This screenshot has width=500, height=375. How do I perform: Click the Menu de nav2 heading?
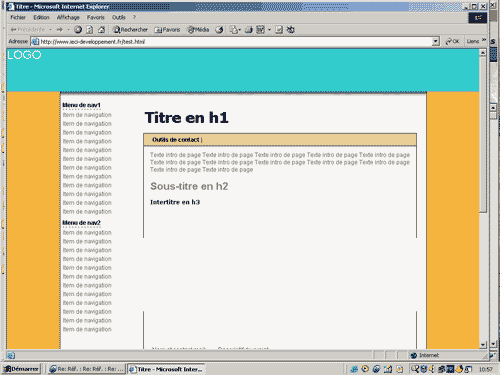[81, 223]
